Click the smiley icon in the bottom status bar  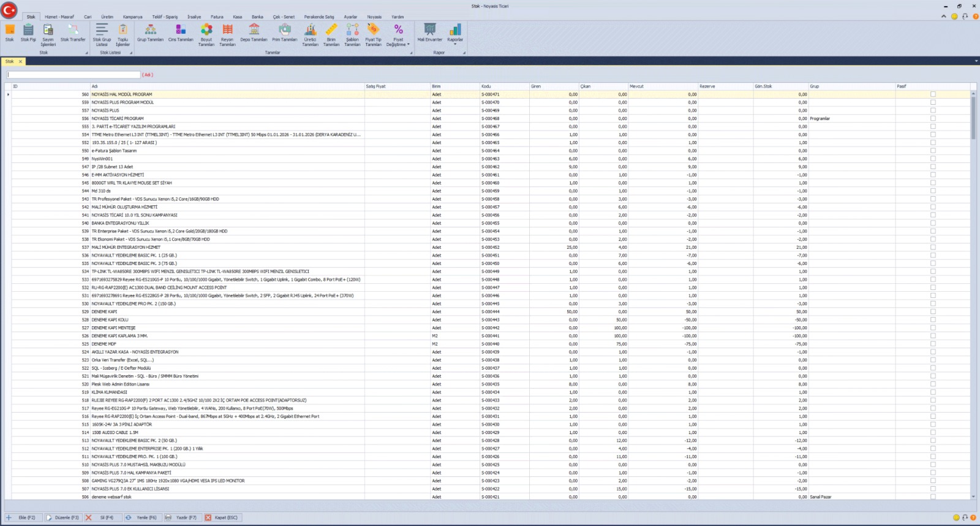click(956, 518)
